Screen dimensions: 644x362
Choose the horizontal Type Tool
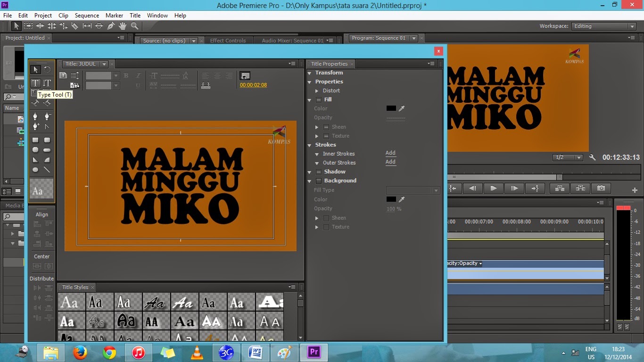tap(35, 83)
